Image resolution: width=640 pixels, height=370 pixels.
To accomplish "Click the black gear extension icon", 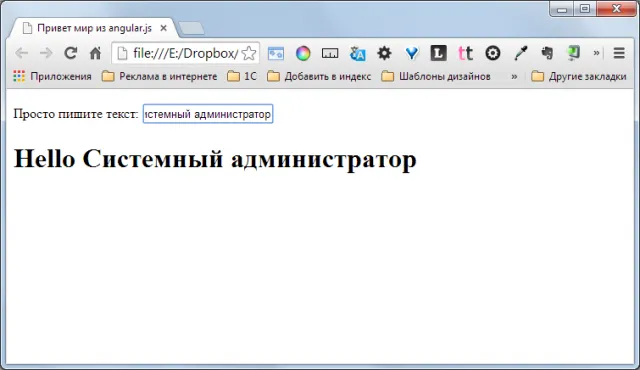I will pos(384,53).
